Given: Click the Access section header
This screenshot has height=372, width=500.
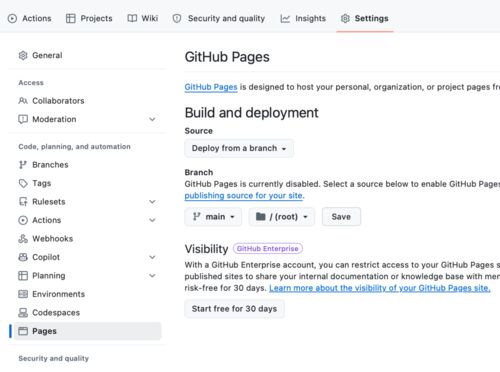Looking at the screenshot, I should pyautogui.click(x=31, y=83).
